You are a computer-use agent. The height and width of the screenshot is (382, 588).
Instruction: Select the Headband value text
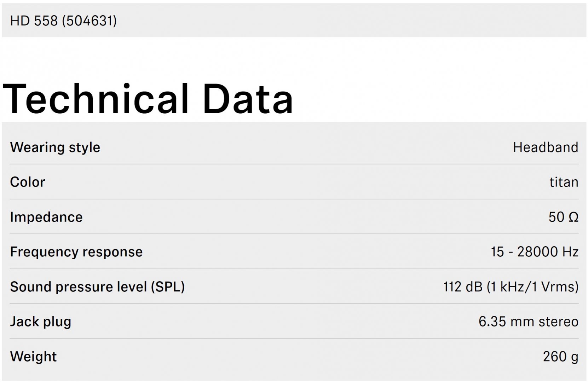tap(546, 147)
